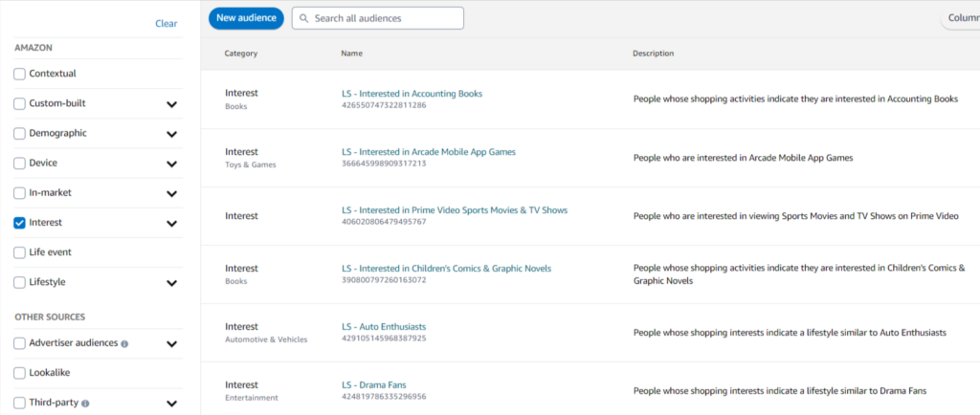Check the Device checkbox
The image size is (980, 415).
coord(19,163)
